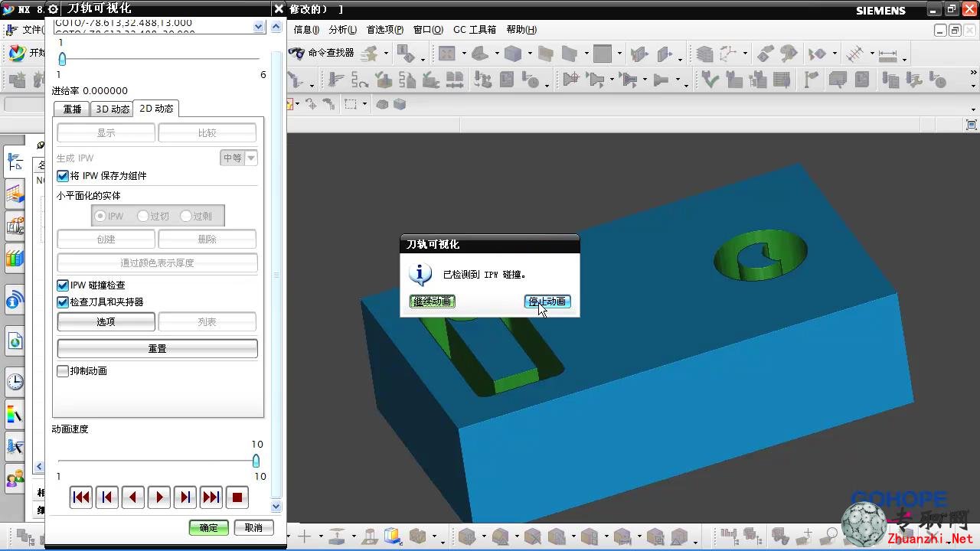980x551 pixels.
Task: Click the wireframe box selection icon
Action: pyautogui.click(x=351, y=104)
